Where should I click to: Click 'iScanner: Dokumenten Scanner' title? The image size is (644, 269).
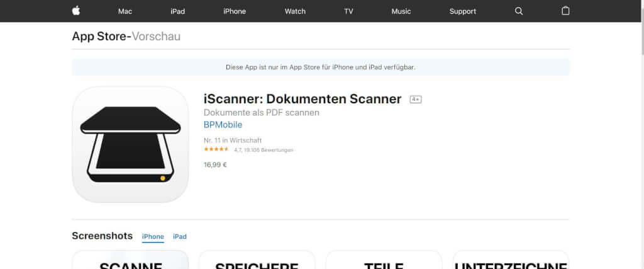coord(303,99)
